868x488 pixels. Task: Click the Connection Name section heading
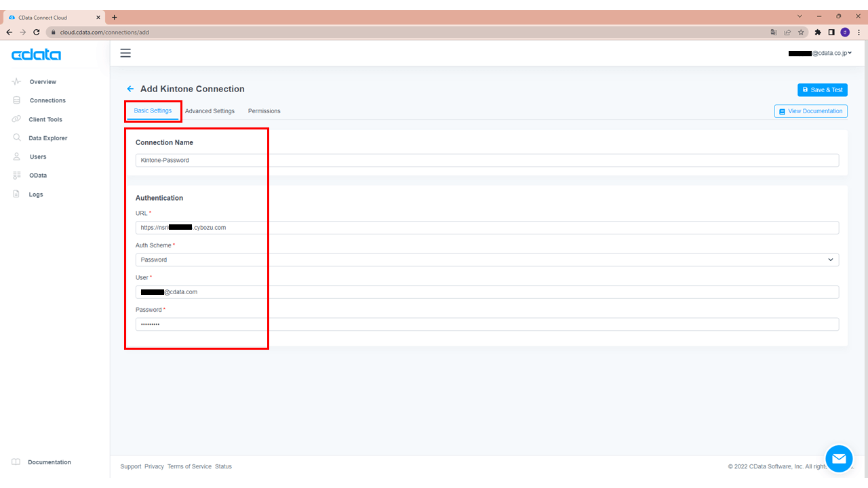[164, 142]
